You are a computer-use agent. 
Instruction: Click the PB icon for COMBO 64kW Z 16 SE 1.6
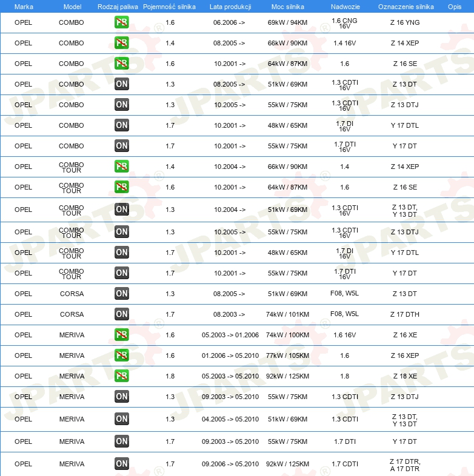[x=122, y=64]
